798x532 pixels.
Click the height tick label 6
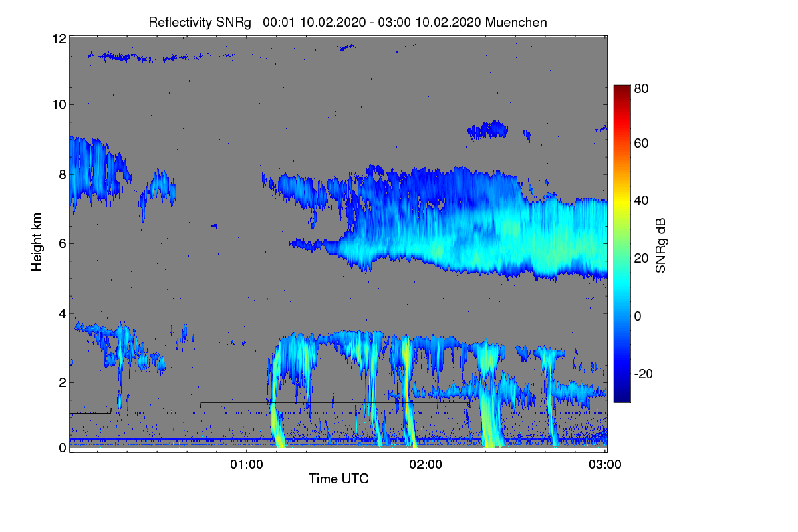click(63, 243)
